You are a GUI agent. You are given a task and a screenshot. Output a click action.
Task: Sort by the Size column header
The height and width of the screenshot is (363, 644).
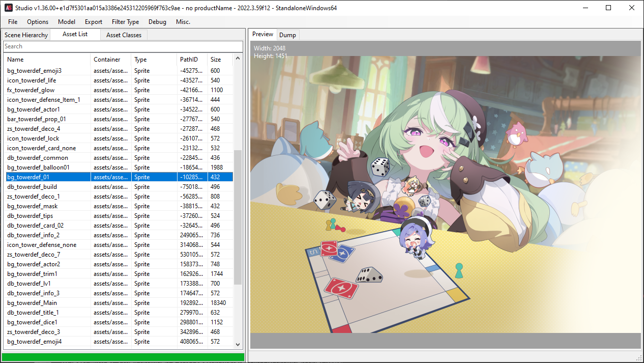pyautogui.click(x=220, y=60)
